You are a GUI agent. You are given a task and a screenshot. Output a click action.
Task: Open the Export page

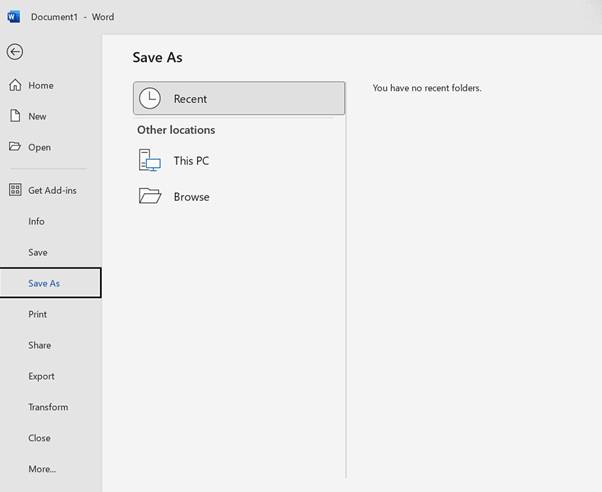tap(41, 376)
